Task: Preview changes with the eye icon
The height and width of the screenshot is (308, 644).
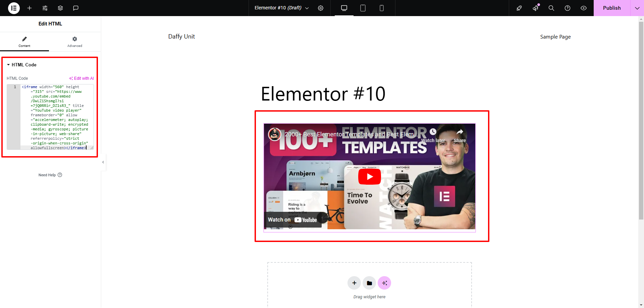Action: (x=584, y=8)
